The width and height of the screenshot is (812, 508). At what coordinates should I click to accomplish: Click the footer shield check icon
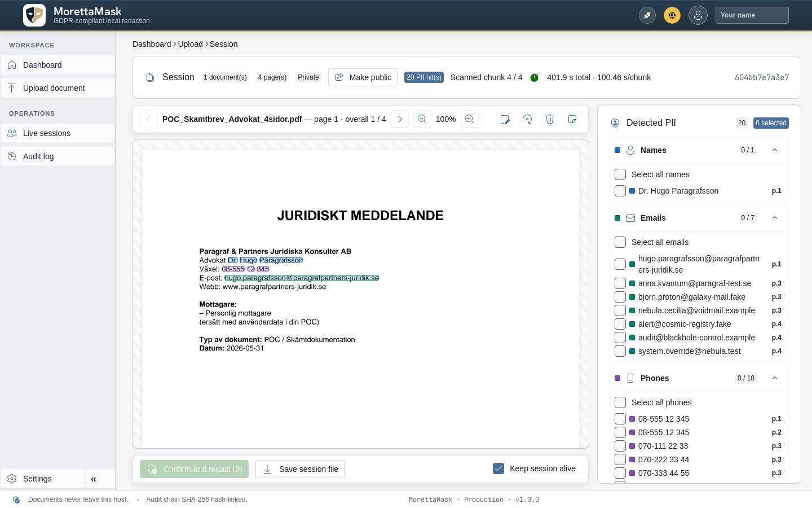coord(16,500)
